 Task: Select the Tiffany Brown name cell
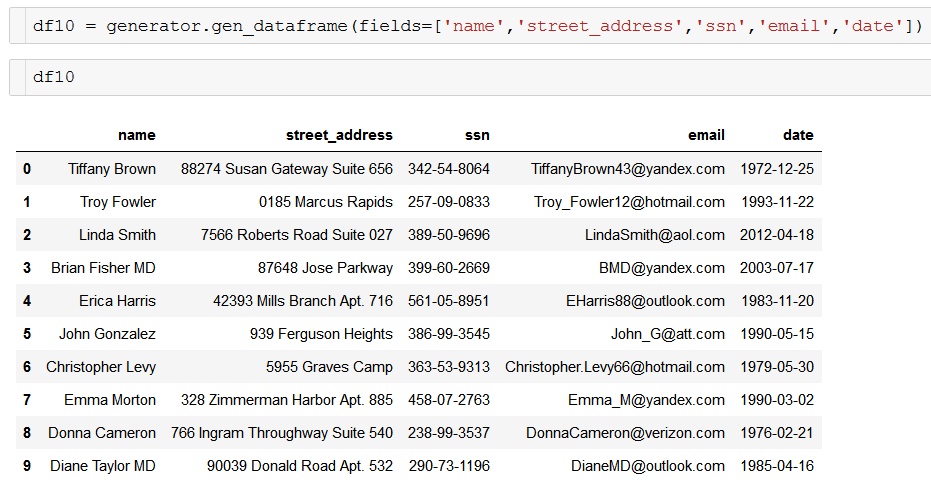112,169
